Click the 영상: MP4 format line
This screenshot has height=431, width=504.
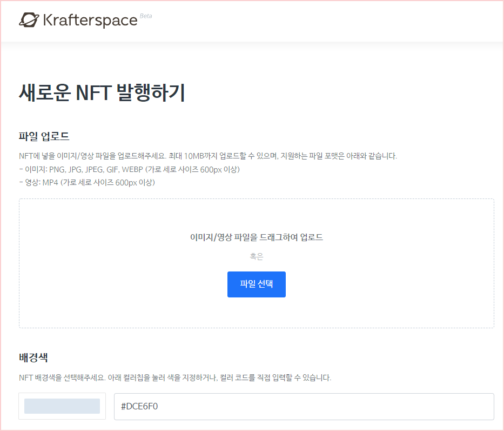(x=87, y=182)
